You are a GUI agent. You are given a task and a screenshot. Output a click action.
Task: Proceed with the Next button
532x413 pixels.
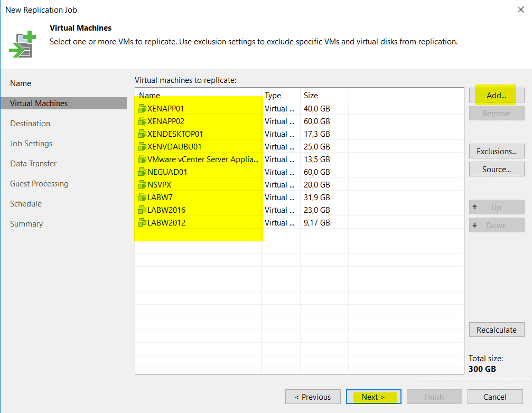point(374,397)
